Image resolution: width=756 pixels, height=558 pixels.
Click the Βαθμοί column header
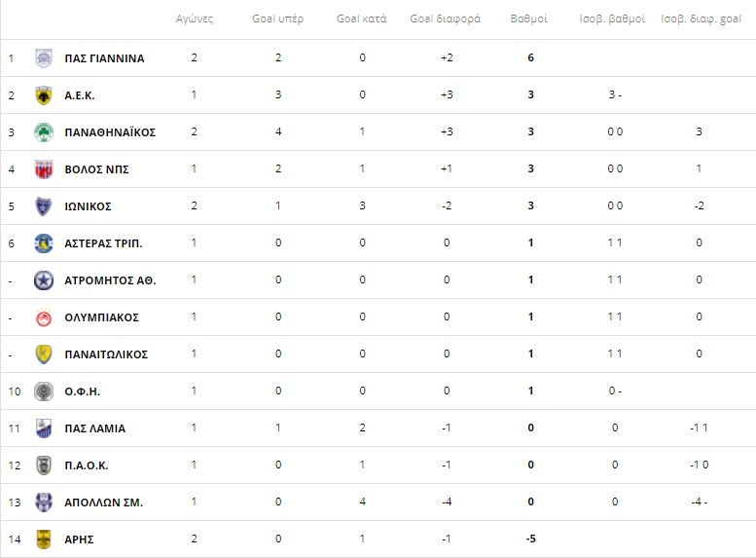click(529, 19)
